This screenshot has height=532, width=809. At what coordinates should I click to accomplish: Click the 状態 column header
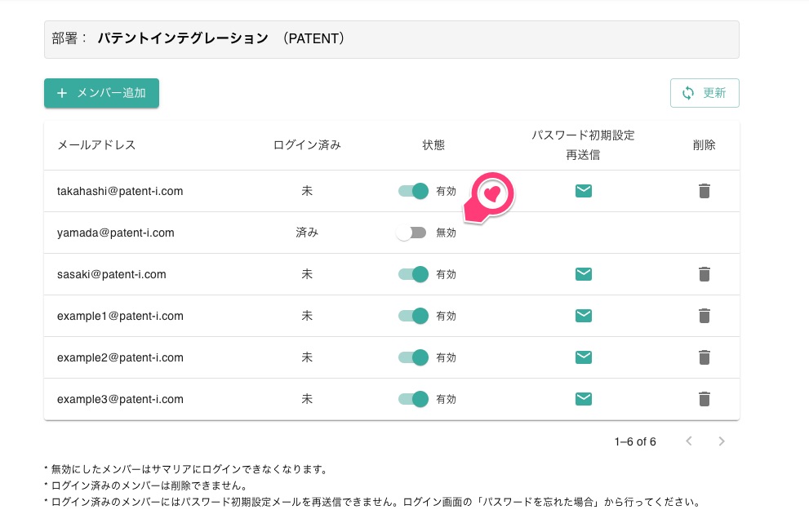433,145
